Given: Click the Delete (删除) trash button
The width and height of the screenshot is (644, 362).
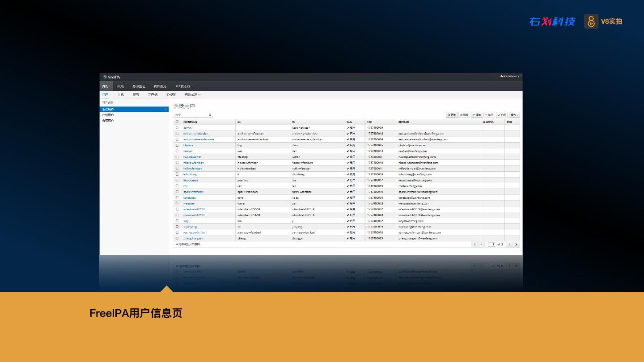Looking at the screenshot, I should (464, 115).
